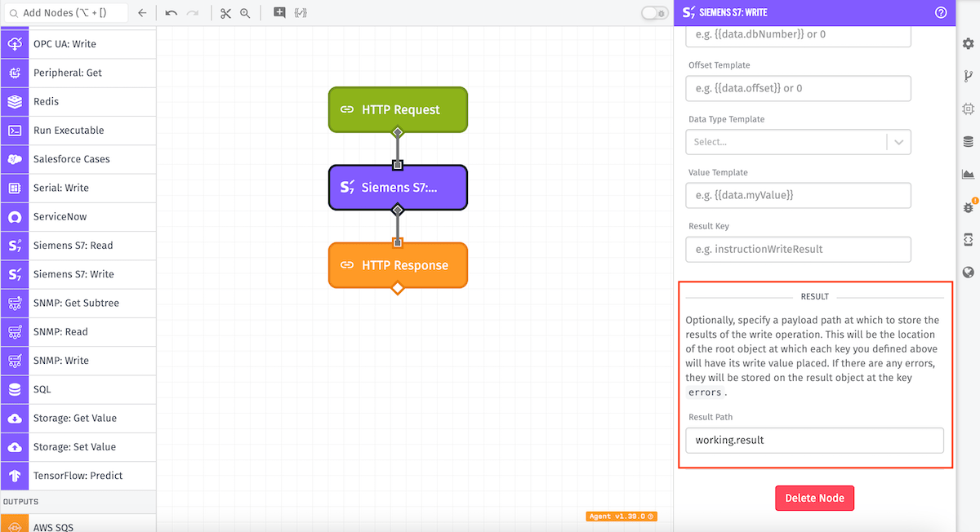
Task: Add the Redis node from the palette
Action: (78, 102)
